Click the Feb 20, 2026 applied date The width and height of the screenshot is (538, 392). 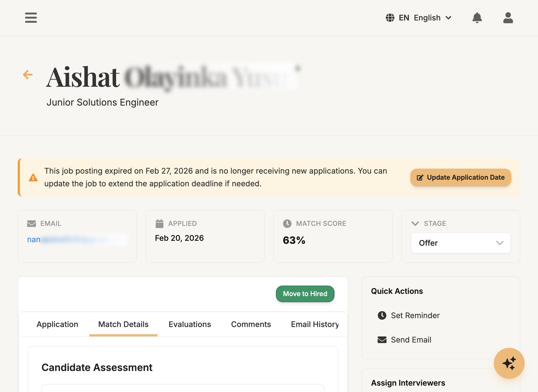(x=179, y=238)
